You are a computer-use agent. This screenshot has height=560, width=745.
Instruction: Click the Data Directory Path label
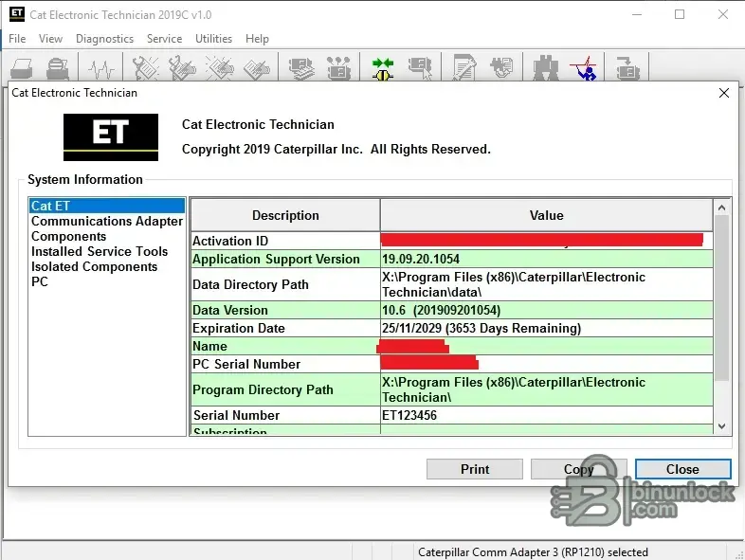click(250, 284)
